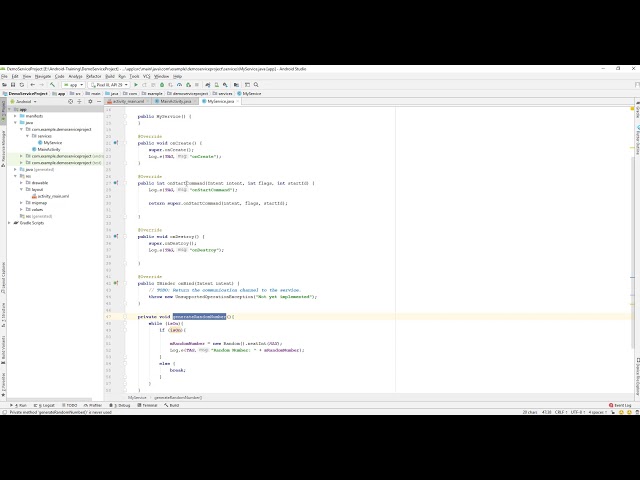Open the Navigate menu
640x480 pixels.
[43, 76]
